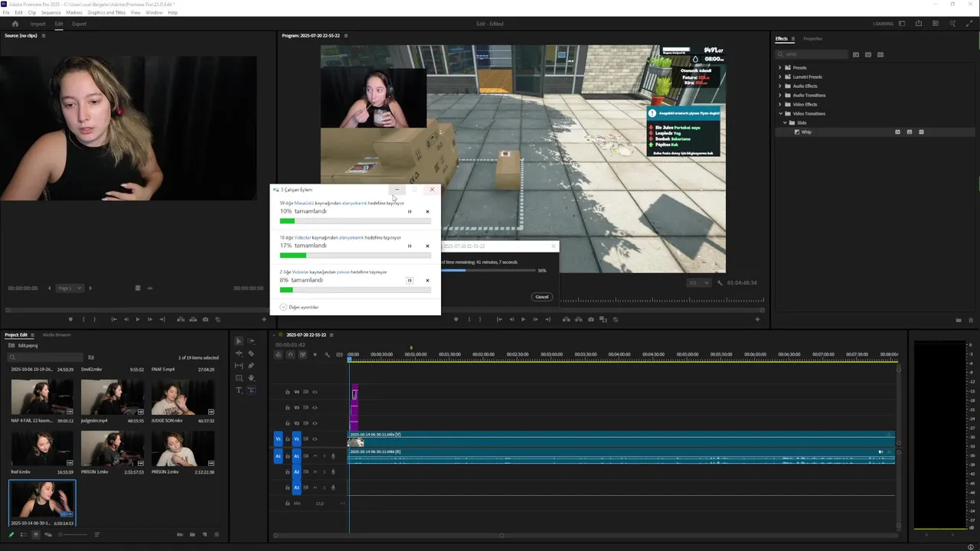The height and width of the screenshot is (551, 980).
Task: Select the Ripple Edit tool
Action: point(239,354)
